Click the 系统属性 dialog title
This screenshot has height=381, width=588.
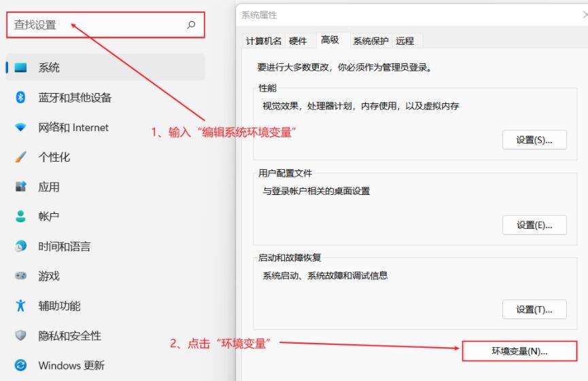coord(259,15)
